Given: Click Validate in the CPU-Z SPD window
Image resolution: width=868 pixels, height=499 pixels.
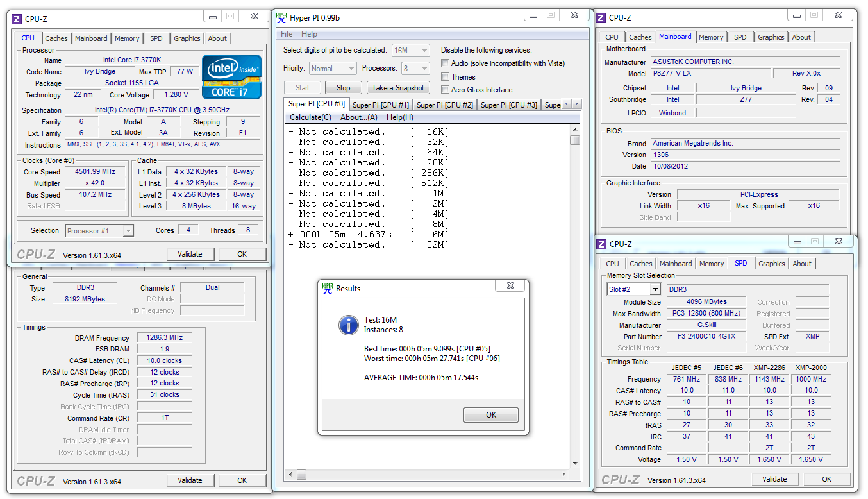Looking at the screenshot, I should pos(774,479).
